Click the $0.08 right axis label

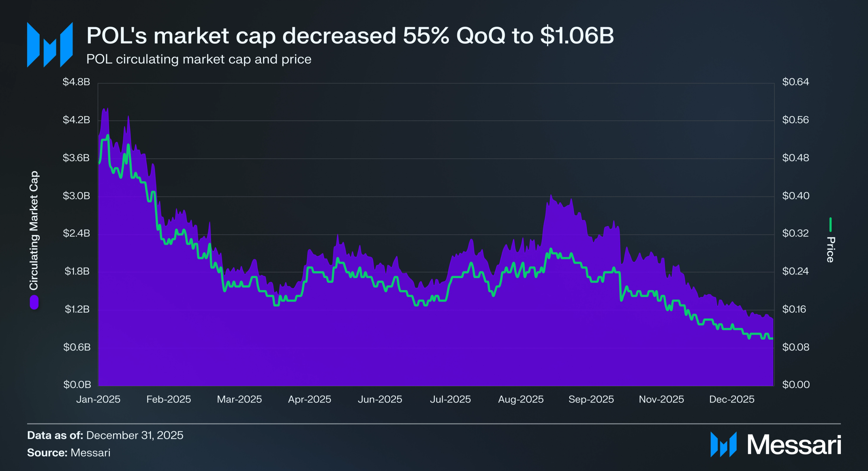pyautogui.click(x=795, y=347)
